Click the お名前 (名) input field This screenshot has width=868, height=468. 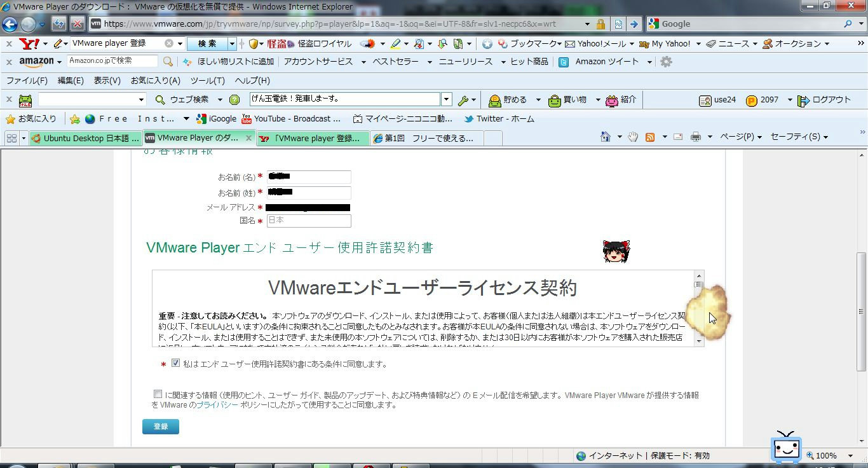(308, 177)
